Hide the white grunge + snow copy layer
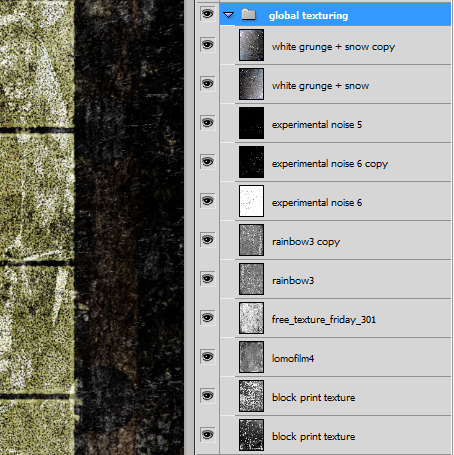Screen dimensions: 454x455 tap(208, 45)
